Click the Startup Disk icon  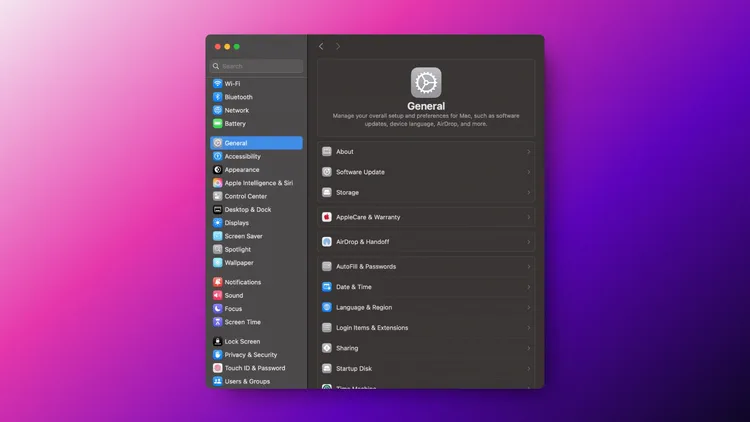coord(327,368)
